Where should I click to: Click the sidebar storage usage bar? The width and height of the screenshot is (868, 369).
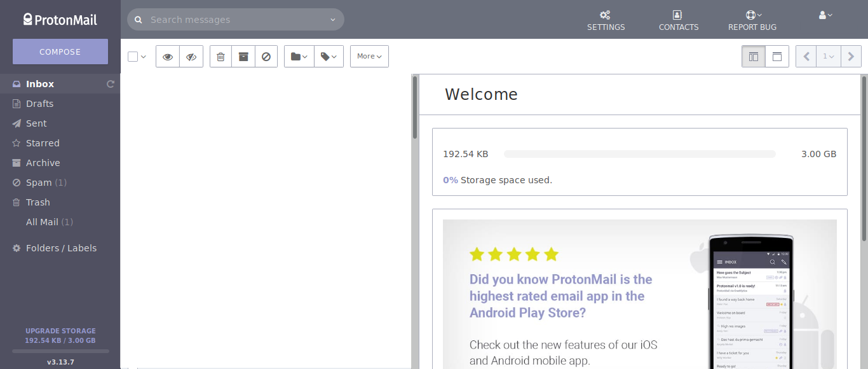click(x=60, y=351)
